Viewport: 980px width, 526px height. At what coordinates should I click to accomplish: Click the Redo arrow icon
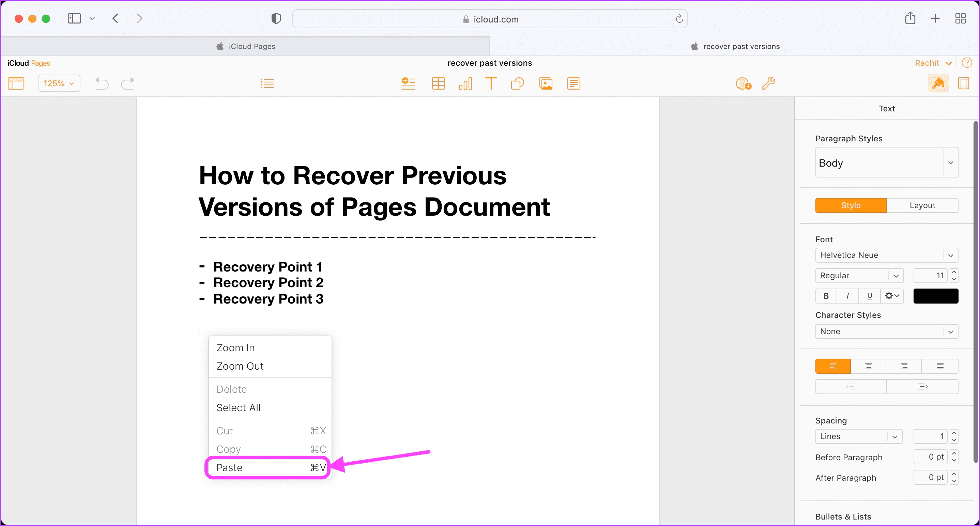click(x=128, y=83)
